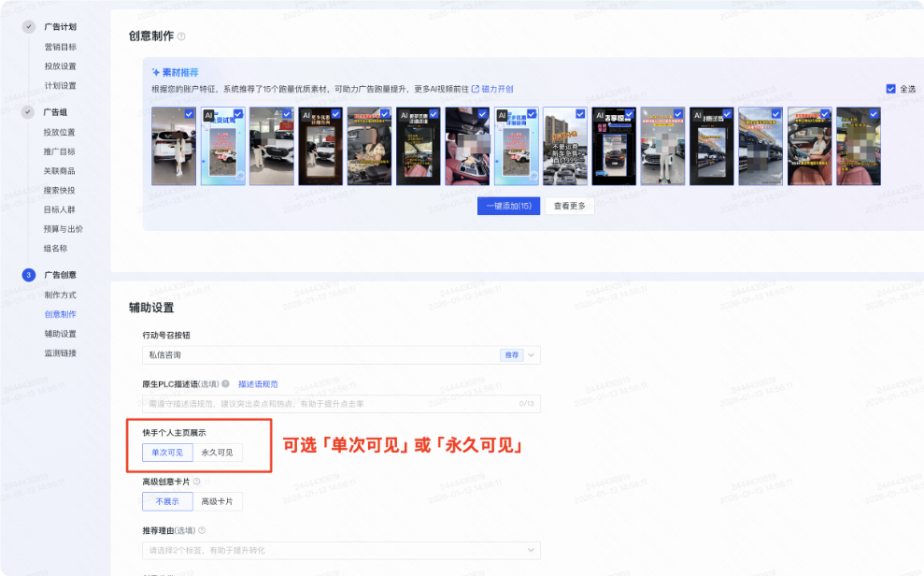Select the 高级卡片 option

(218, 502)
